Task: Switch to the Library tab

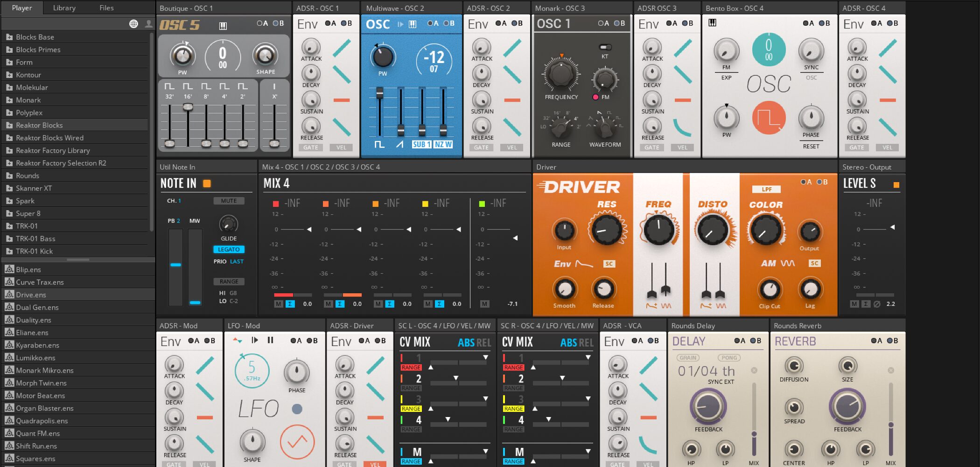Action: point(64,7)
